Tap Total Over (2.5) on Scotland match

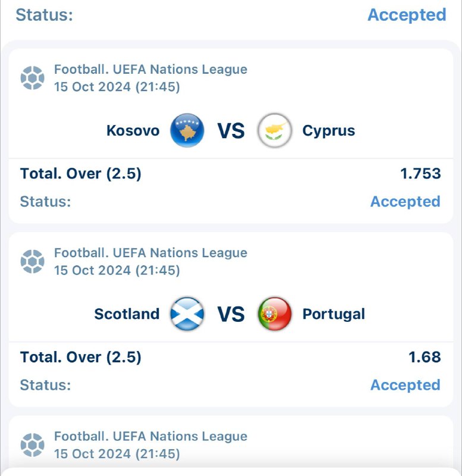coord(81,357)
